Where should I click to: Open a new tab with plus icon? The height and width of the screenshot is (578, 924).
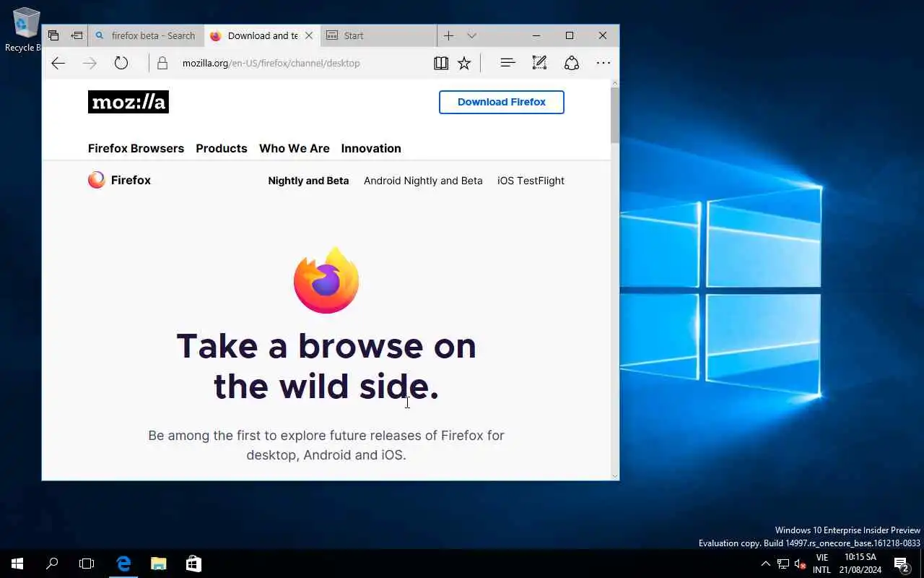(449, 35)
